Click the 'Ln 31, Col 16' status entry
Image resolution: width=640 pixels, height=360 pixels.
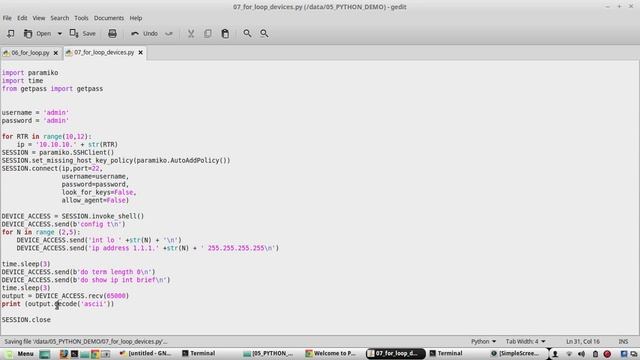pos(583,341)
